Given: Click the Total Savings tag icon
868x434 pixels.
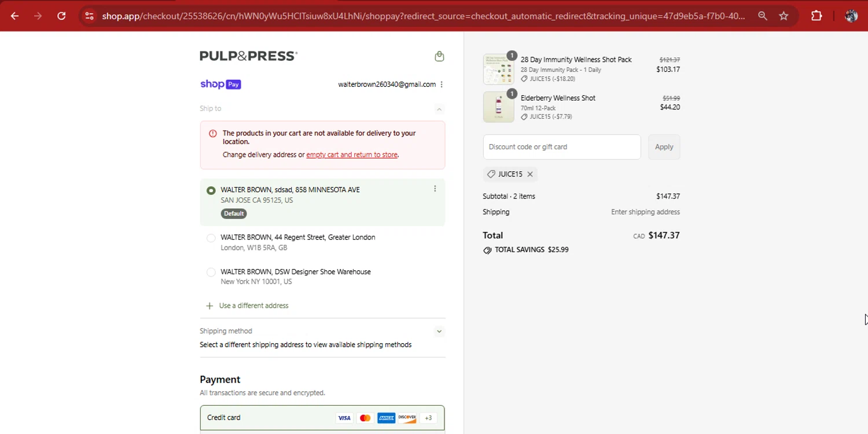Looking at the screenshot, I should point(487,250).
